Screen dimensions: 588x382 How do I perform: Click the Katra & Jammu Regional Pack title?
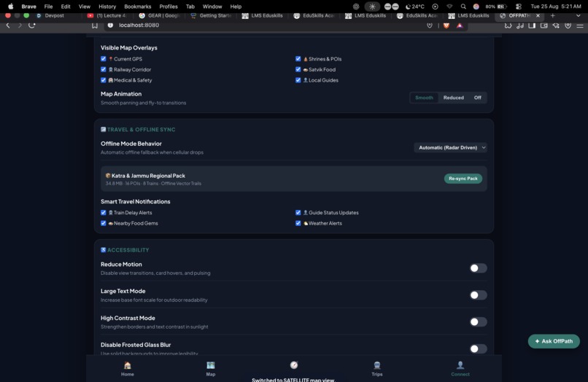pyautogui.click(x=148, y=176)
